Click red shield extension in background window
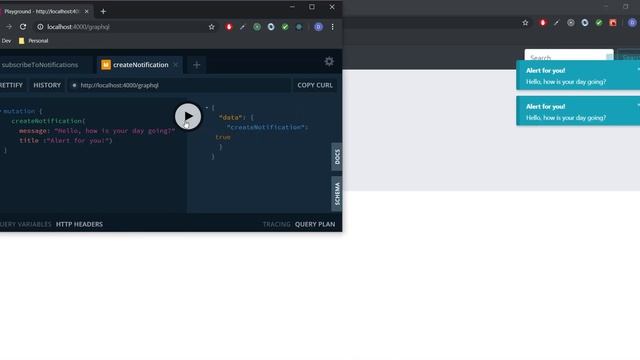Viewport: 640px width, 360px height. pos(542,23)
